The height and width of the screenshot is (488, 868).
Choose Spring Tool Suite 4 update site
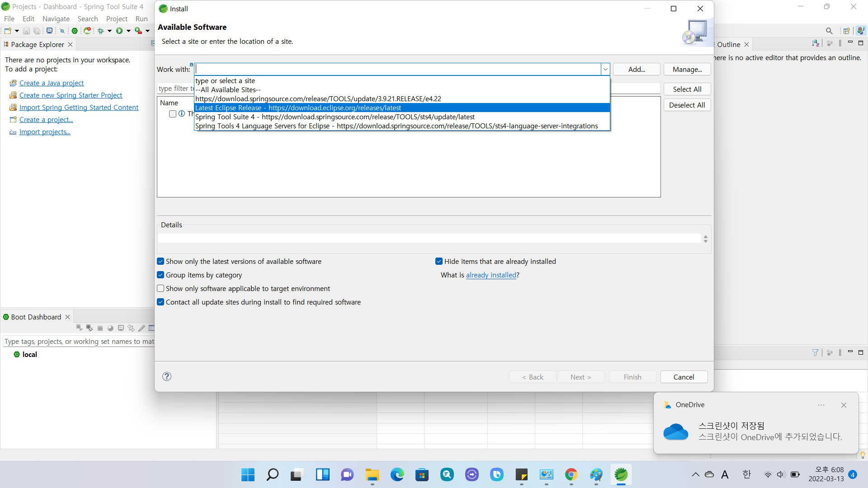pos(335,117)
